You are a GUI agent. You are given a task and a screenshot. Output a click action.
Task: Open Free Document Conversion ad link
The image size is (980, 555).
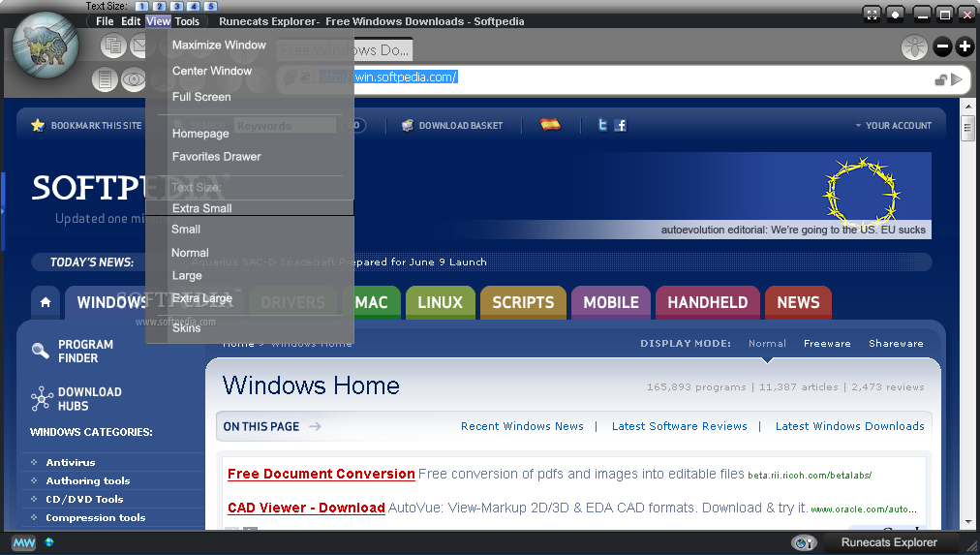pyautogui.click(x=322, y=475)
